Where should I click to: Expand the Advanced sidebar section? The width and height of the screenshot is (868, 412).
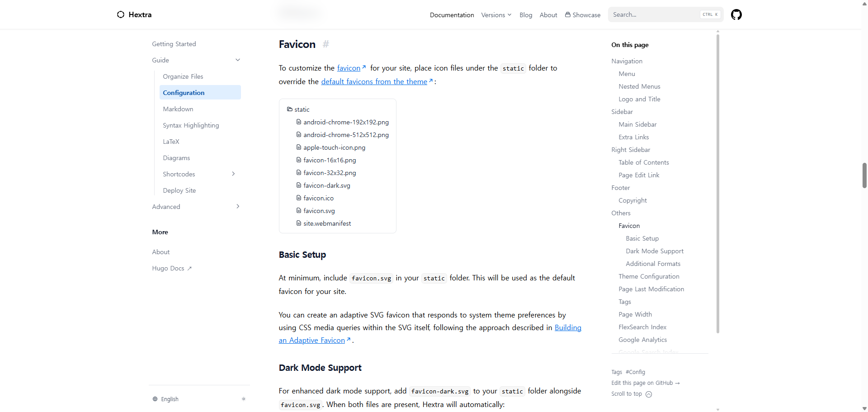click(238, 207)
